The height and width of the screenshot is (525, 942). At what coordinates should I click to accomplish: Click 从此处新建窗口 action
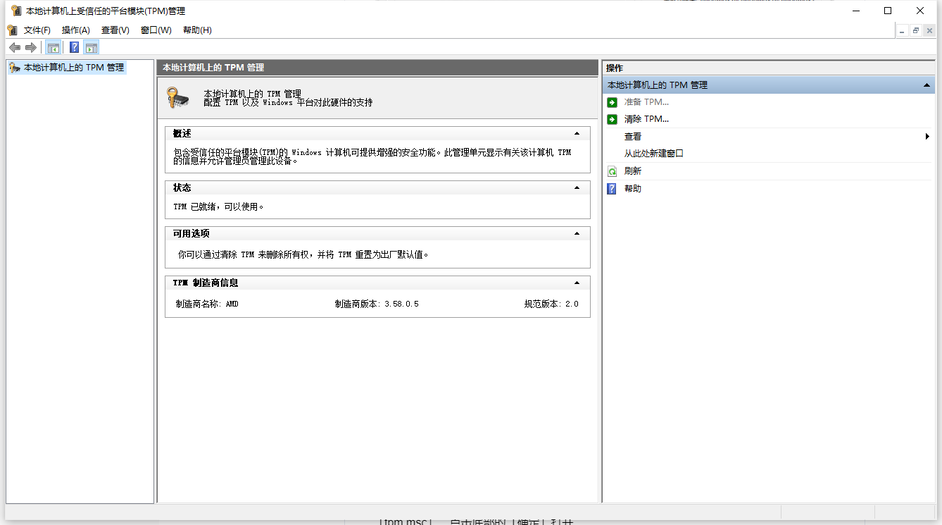654,153
